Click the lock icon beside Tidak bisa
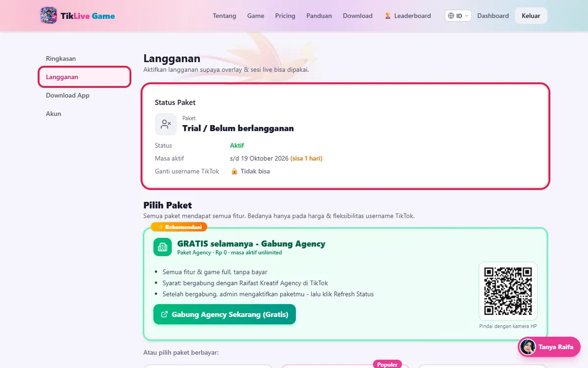The image size is (588, 368). 234,171
